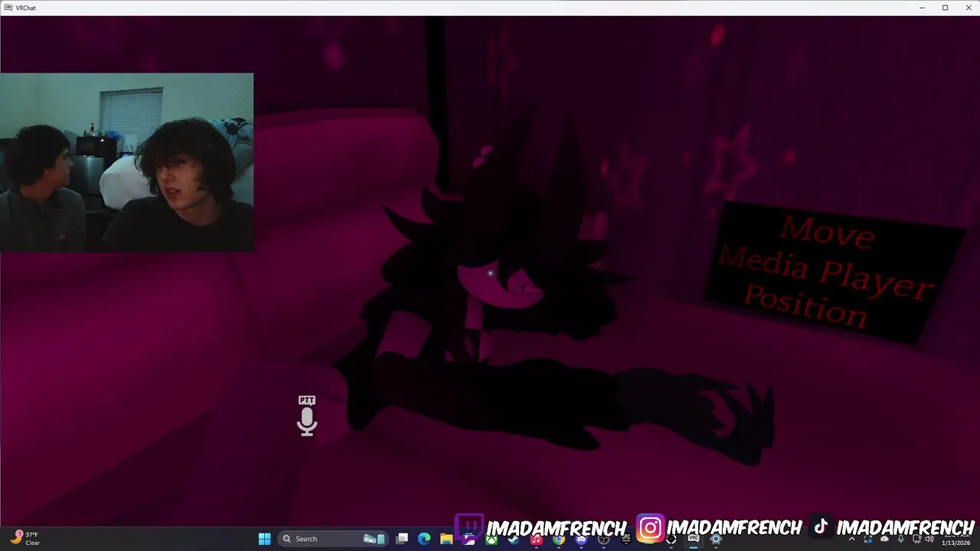Open the date and time flyout

tap(955, 539)
